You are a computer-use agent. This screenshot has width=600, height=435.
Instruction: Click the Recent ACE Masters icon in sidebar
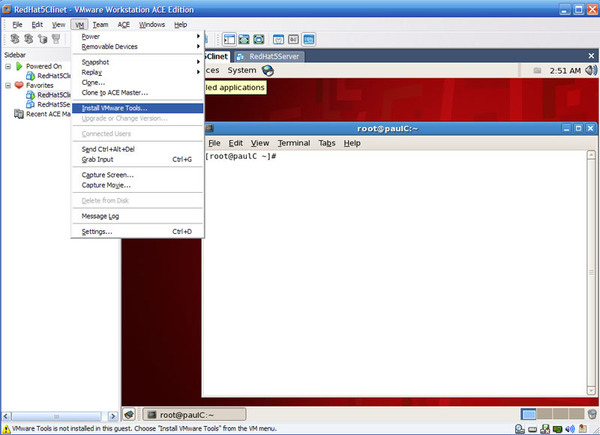pyautogui.click(x=19, y=114)
